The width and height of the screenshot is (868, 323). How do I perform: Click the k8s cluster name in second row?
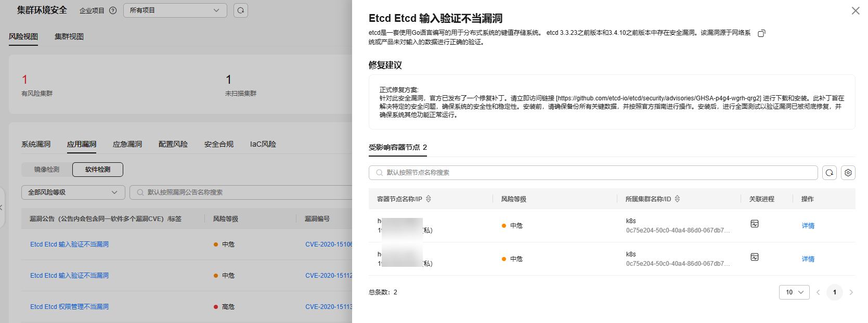(x=631, y=254)
